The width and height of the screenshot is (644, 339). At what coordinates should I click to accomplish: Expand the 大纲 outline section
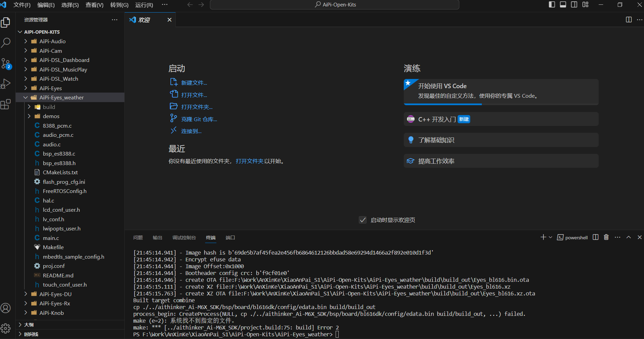pos(70,325)
